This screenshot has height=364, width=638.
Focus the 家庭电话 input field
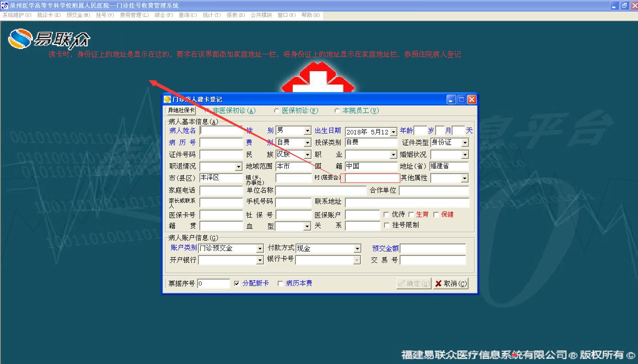tap(221, 190)
